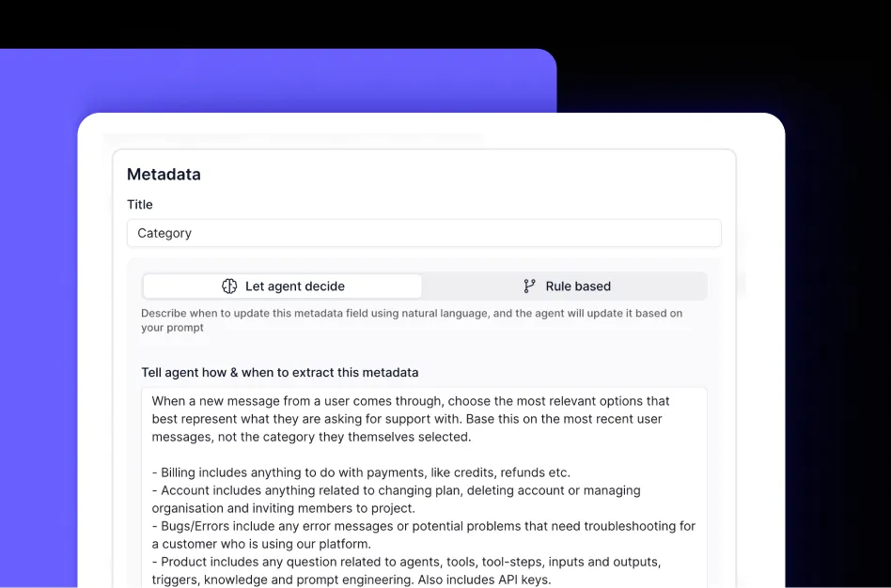Select the Rule based tab

565,286
